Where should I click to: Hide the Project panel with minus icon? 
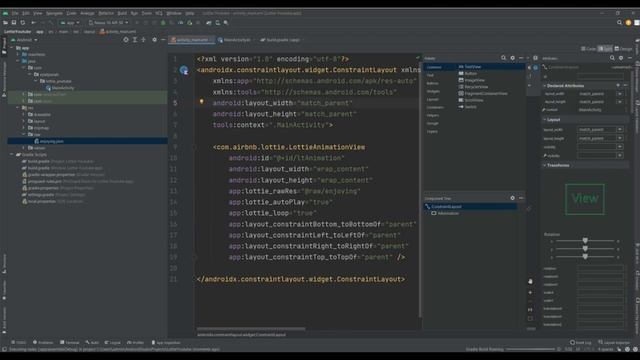163,40
